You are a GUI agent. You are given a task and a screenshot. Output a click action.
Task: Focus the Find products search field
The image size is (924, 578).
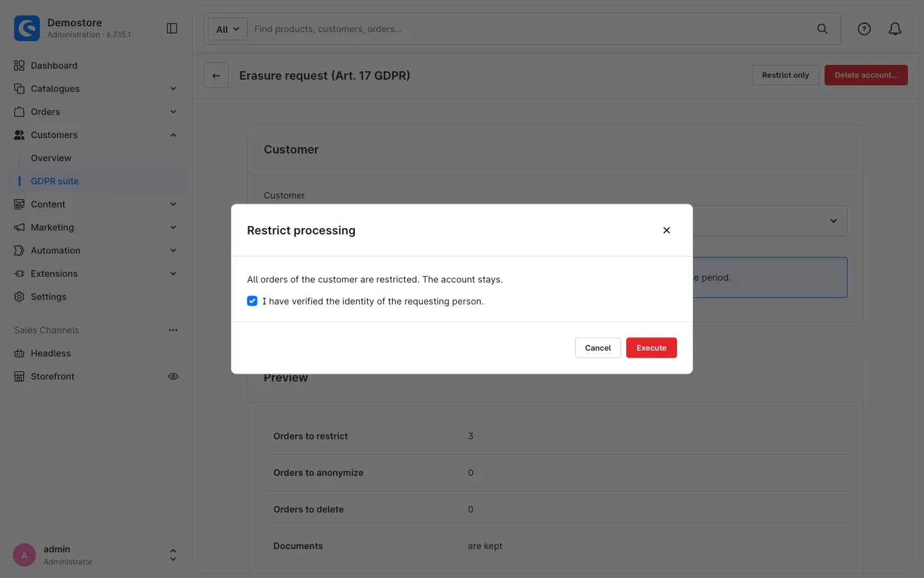531,29
